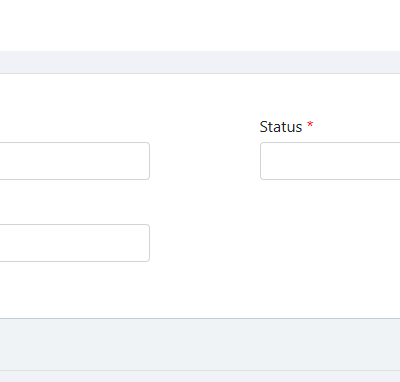Click the red required asterisk beside Status

click(310, 125)
